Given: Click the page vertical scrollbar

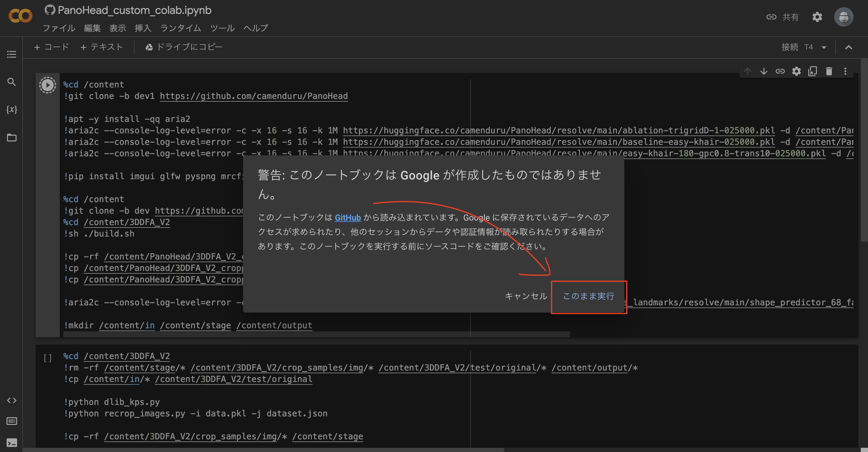Looking at the screenshot, I should click(x=864, y=150).
